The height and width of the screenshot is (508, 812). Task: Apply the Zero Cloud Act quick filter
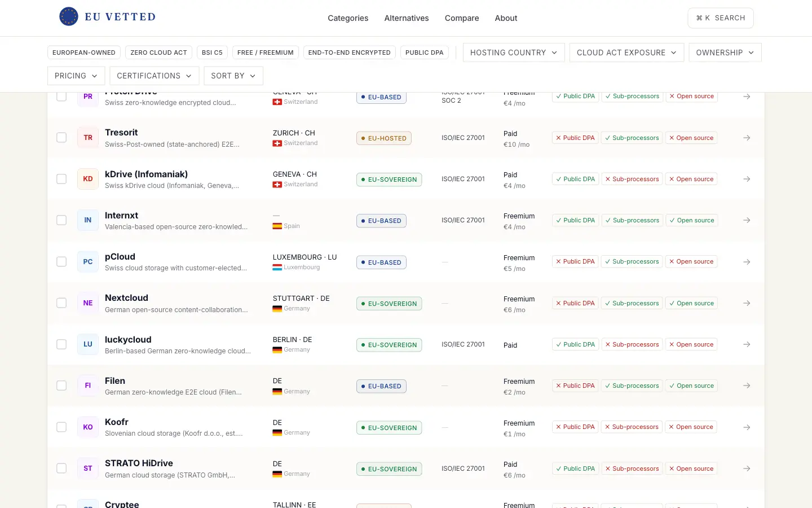click(x=158, y=52)
